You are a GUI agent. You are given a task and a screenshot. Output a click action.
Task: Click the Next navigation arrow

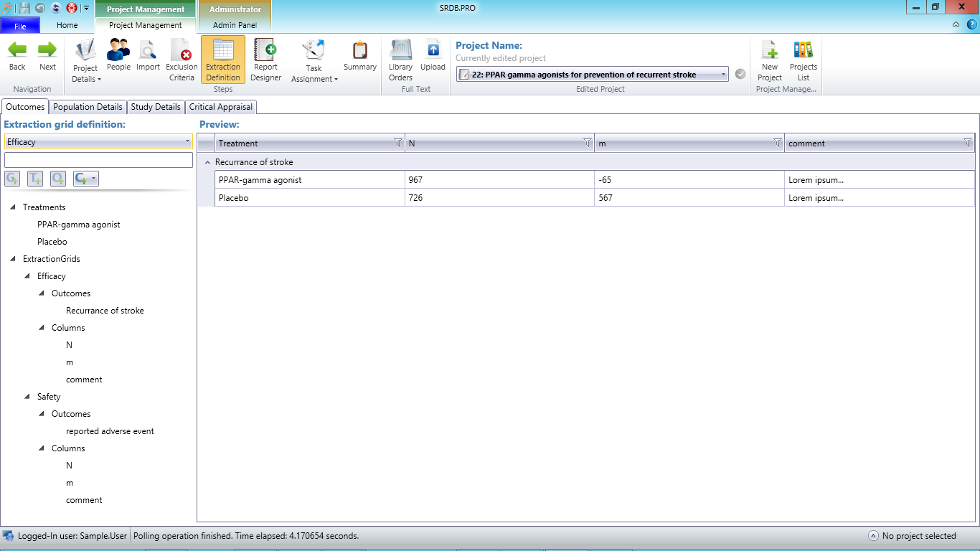tap(47, 56)
